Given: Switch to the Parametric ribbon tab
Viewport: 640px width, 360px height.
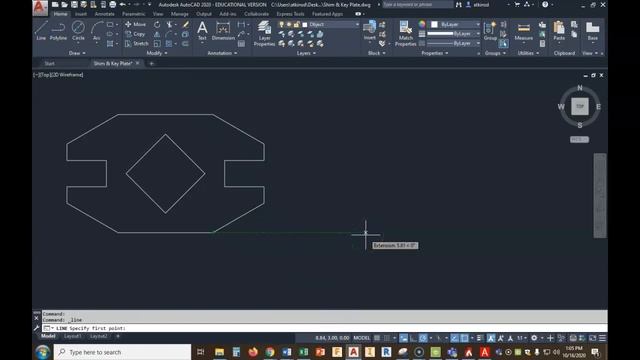Looking at the screenshot, I should tap(133, 14).
